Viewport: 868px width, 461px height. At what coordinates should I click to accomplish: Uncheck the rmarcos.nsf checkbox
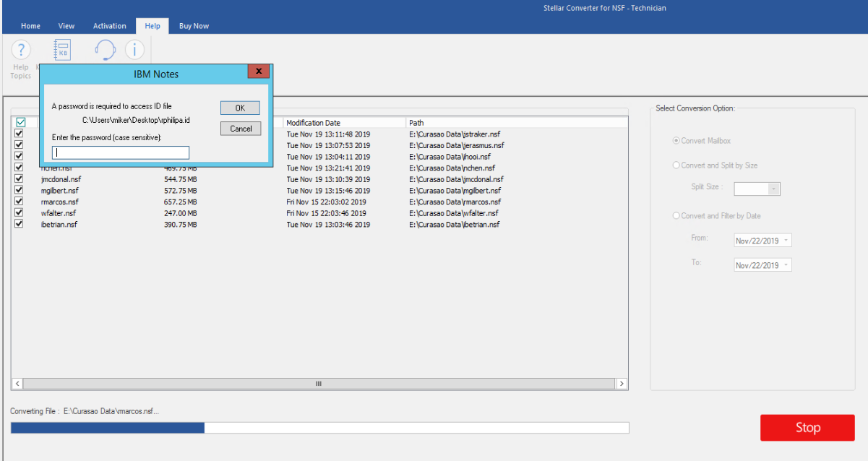[x=20, y=202]
